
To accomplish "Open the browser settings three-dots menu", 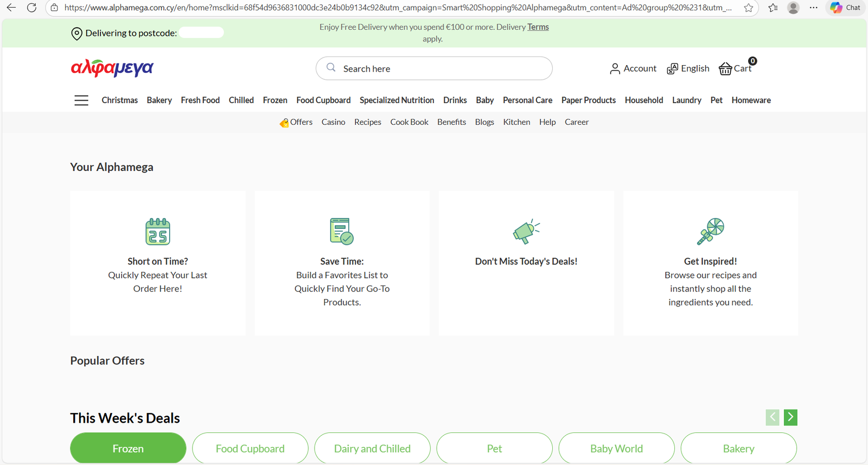I will pyautogui.click(x=813, y=8).
